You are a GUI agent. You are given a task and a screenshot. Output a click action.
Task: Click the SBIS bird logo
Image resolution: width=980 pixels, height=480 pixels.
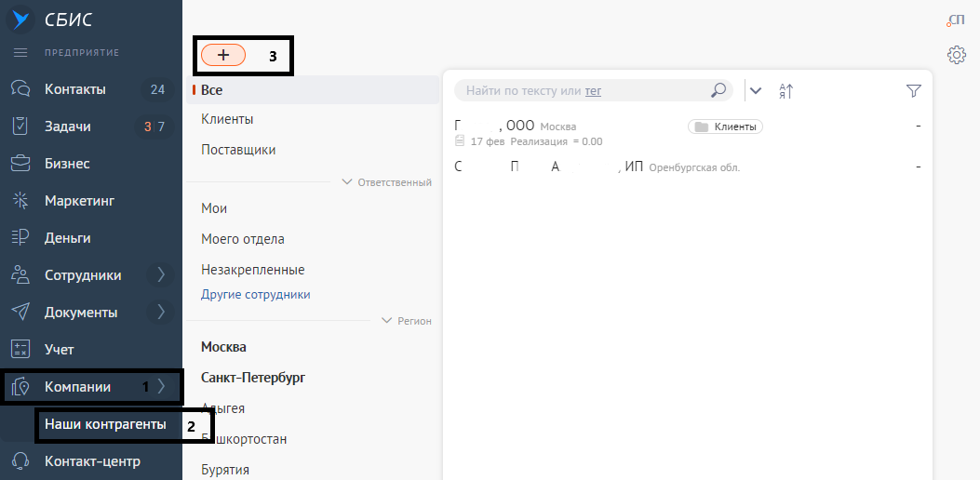tap(20, 20)
